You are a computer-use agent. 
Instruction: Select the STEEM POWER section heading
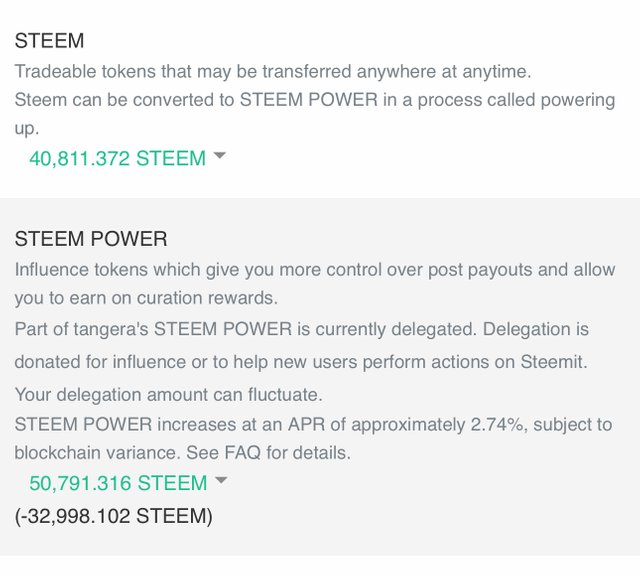point(91,239)
